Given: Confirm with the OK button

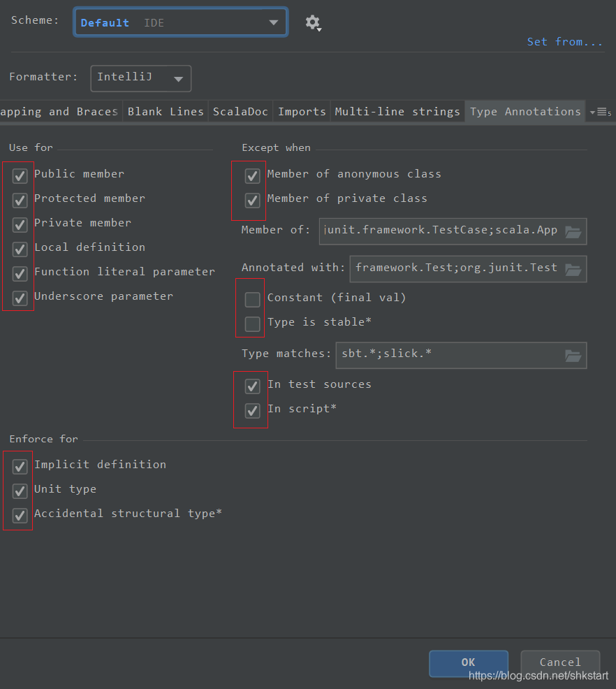Looking at the screenshot, I should (x=469, y=662).
